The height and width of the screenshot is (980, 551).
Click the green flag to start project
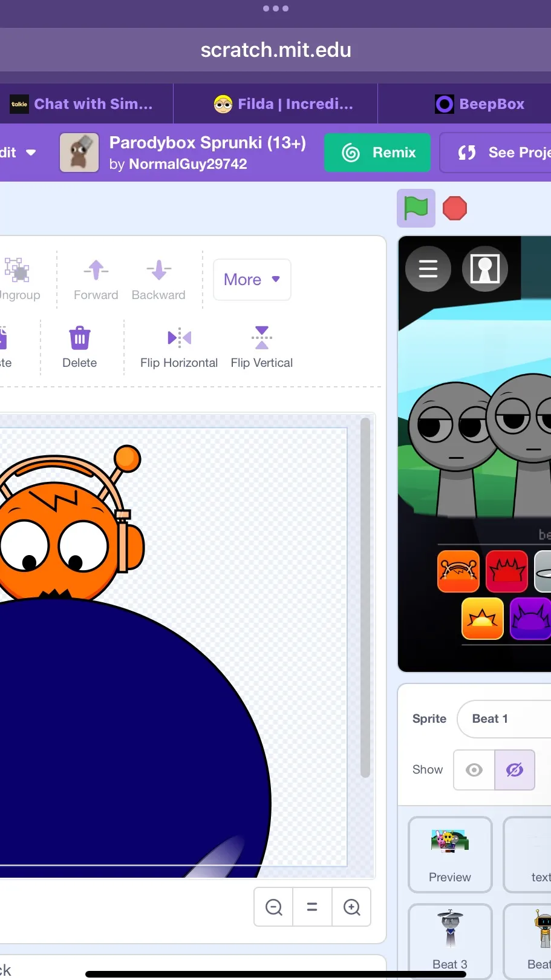click(x=416, y=208)
